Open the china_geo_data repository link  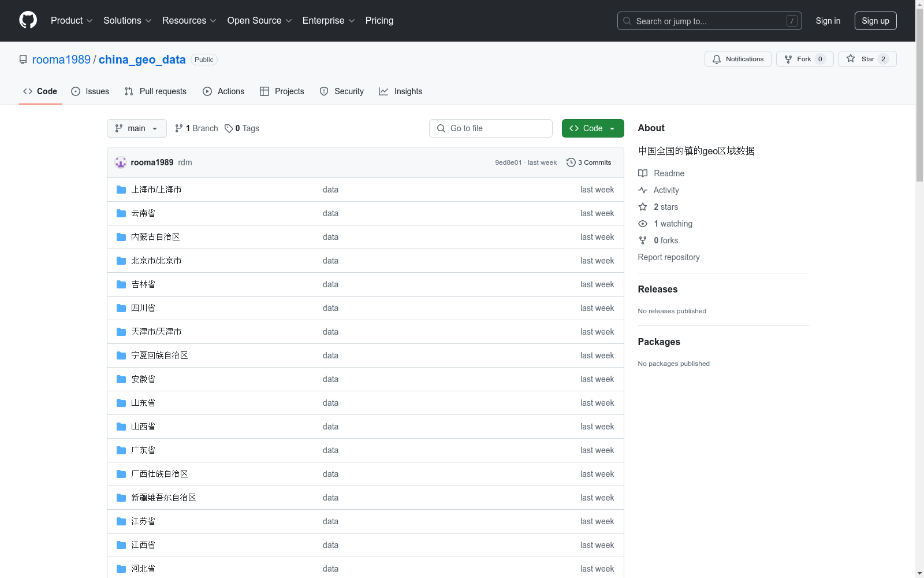pos(142,60)
